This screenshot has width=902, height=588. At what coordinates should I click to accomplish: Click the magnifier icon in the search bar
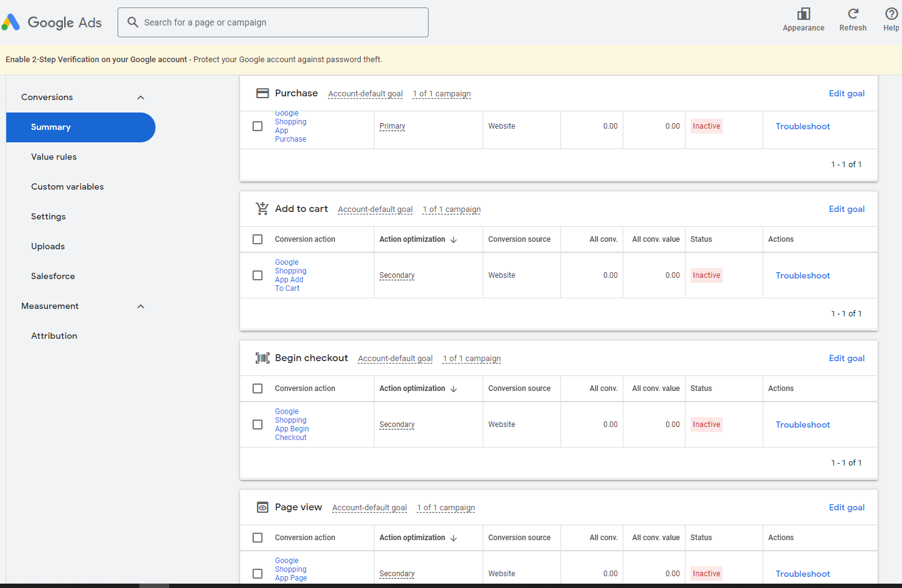click(133, 22)
